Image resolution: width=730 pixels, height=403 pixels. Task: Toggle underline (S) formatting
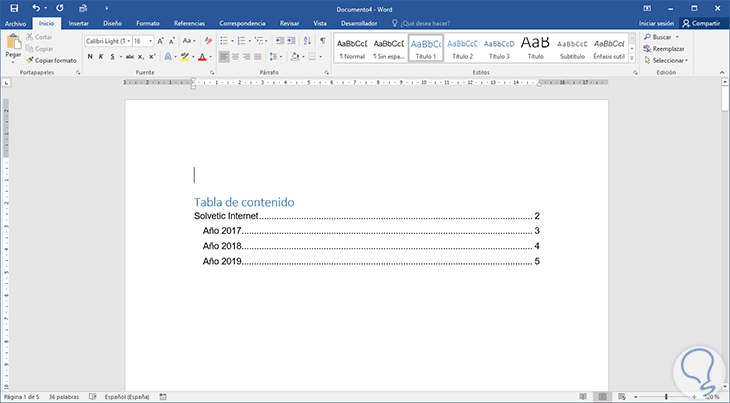(x=112, y=57)
